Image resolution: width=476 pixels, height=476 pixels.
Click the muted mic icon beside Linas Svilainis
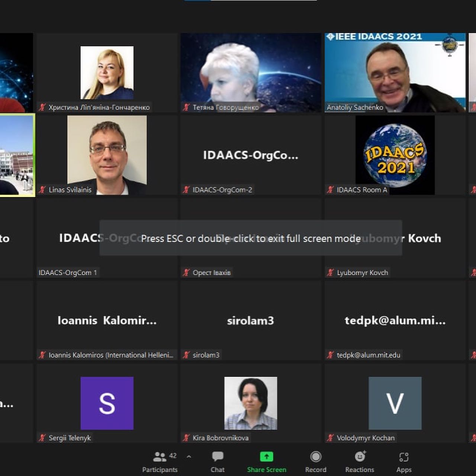(43, 190)
